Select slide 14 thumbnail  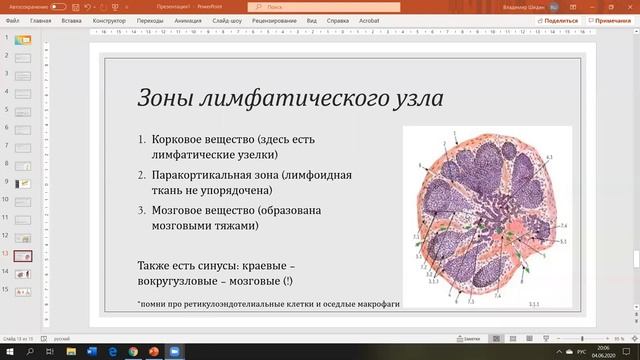(x=23, y=274)
